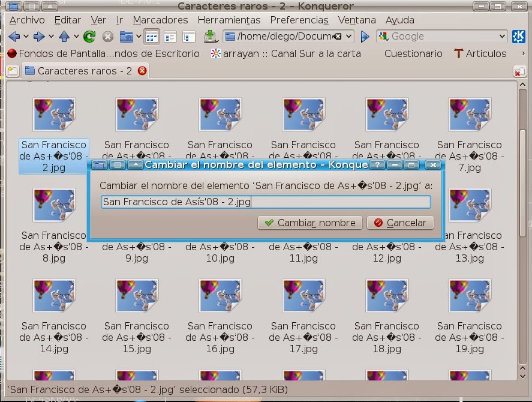Click the KDE logo throbber icon
The image size is (532, 402).
coord(519,37)
